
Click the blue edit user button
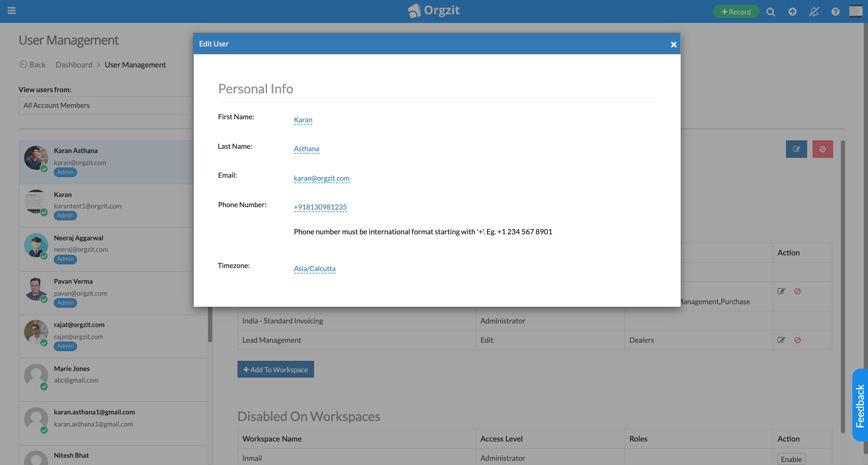(x=796, y=149)
